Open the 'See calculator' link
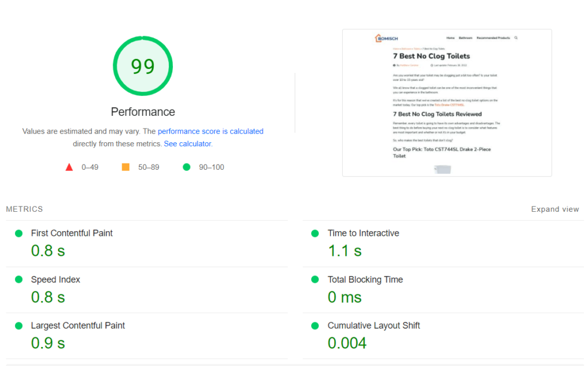 point(187,144)
